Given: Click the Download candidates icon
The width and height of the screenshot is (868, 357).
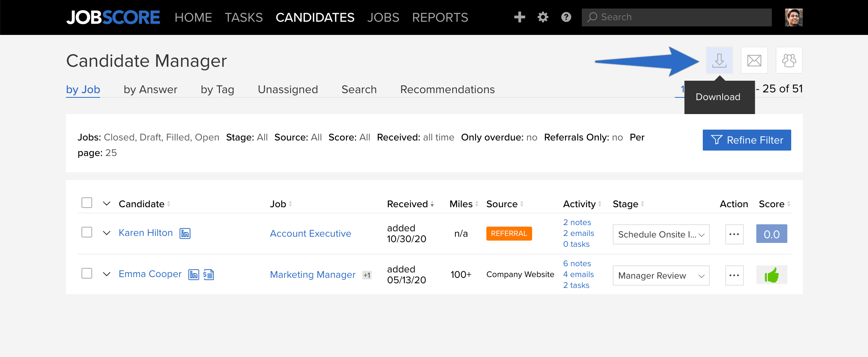Looking at the screenshot, I should pyautogui.click(x=719, y=60).
